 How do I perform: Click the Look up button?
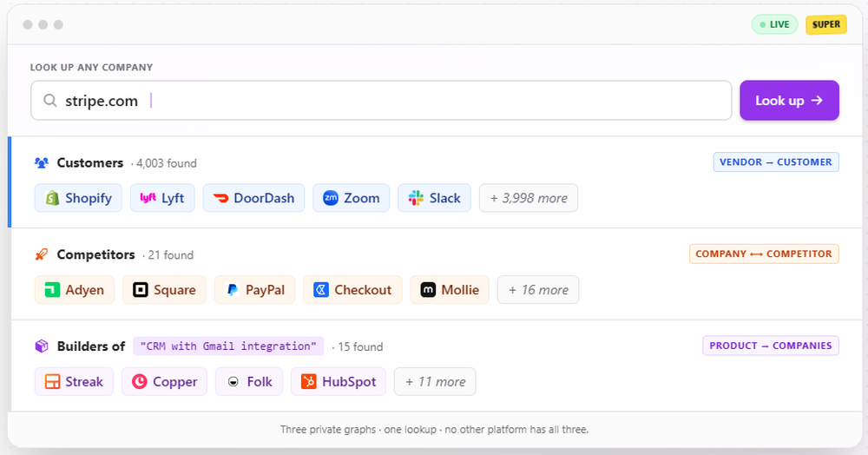tap(789, 100)
